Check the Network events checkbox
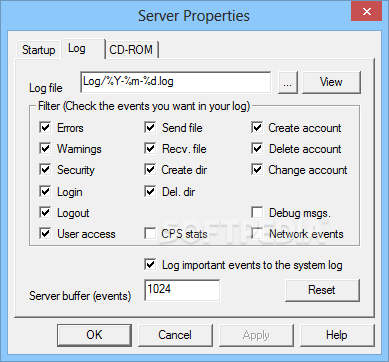The height and width of the screenshot is (362, 389). pos(257,234)
